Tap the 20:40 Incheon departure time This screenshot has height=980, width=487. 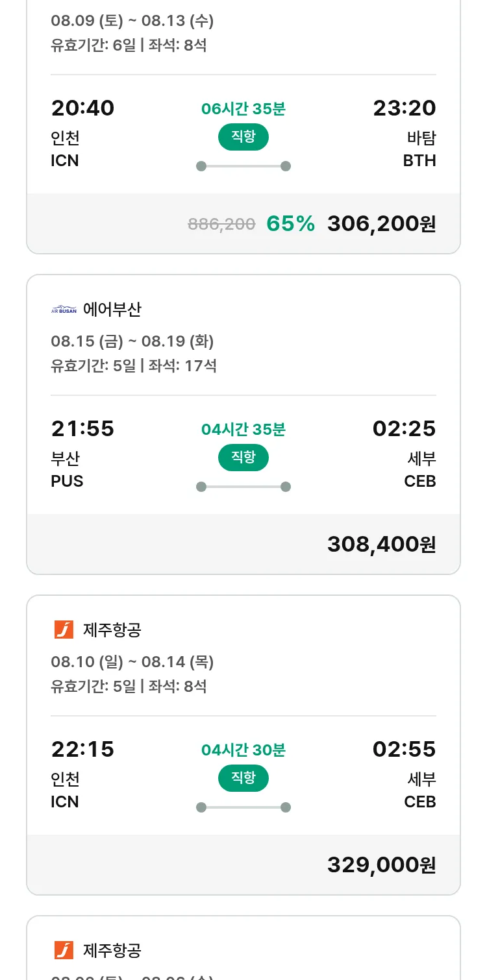click(82, 108)
